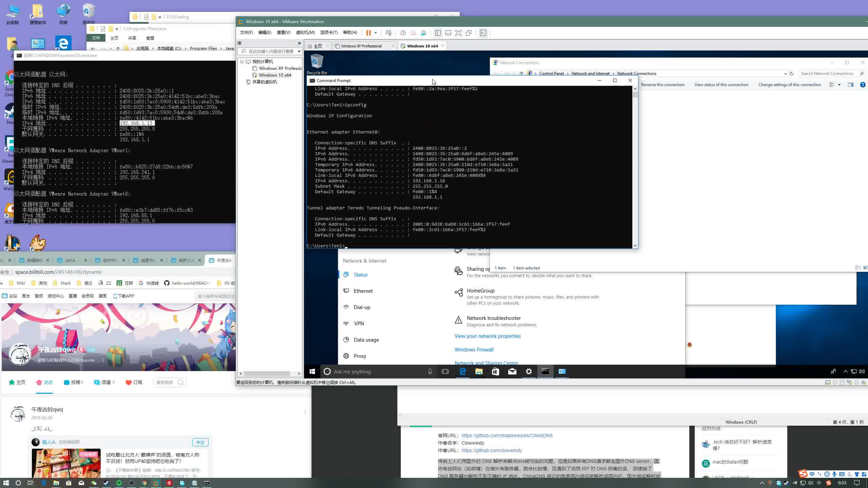
Task: Click Change settings of this connection
Action: point(789,85)
